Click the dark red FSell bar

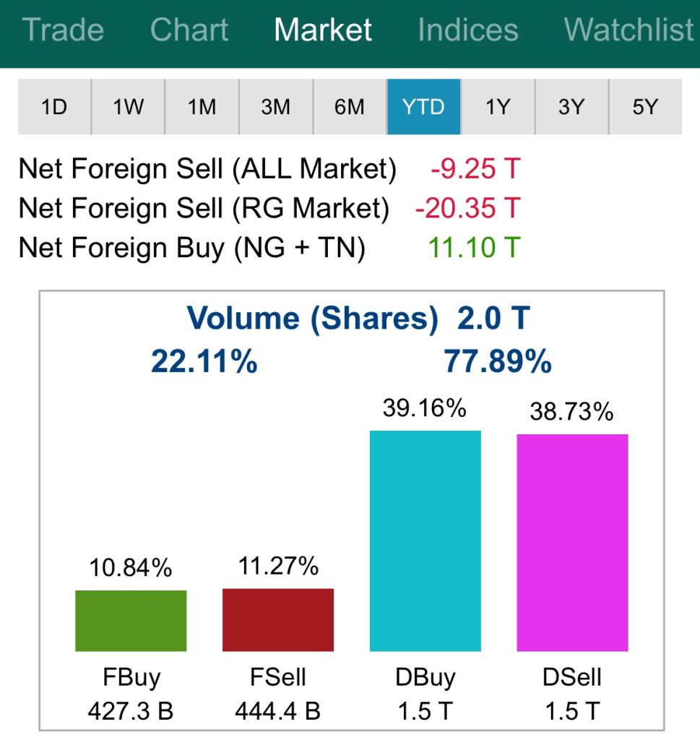point(278,620)
